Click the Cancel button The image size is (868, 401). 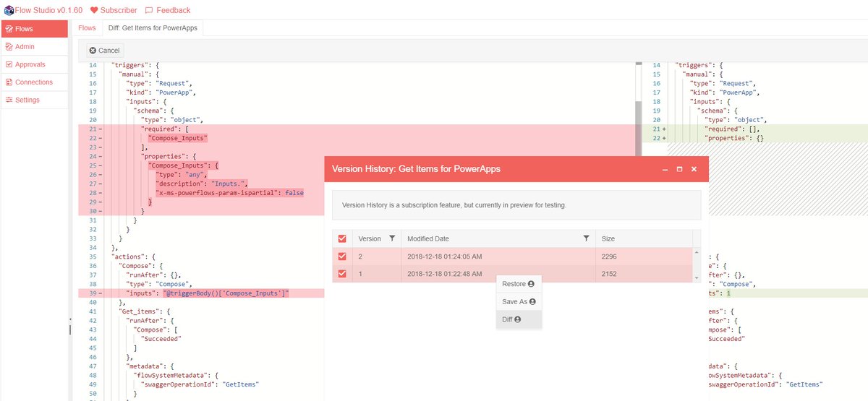coord(105,51)
